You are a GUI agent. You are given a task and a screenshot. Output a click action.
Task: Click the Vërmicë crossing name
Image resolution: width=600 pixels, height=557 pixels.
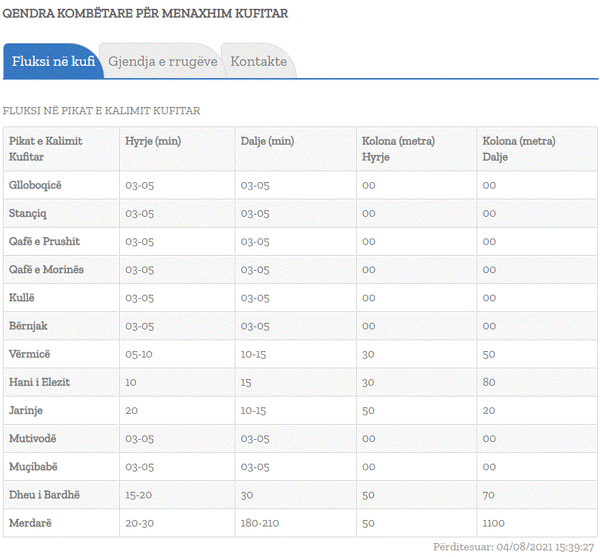(29, 354)
